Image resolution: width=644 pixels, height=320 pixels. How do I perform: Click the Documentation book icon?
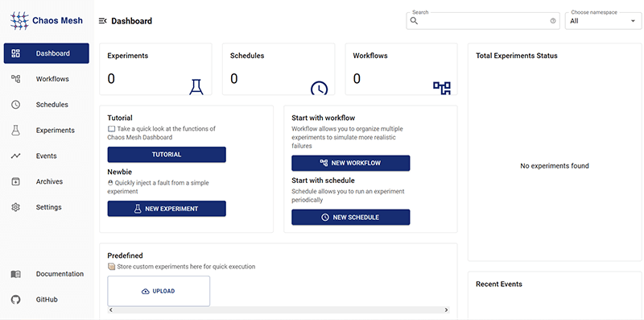point(15,274)
